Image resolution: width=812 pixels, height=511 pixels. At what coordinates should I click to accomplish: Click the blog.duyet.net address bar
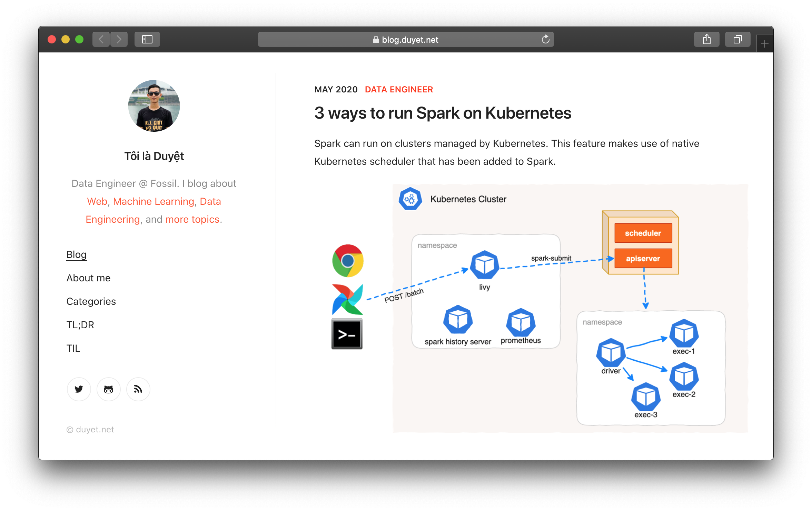[x=406, y=40]
